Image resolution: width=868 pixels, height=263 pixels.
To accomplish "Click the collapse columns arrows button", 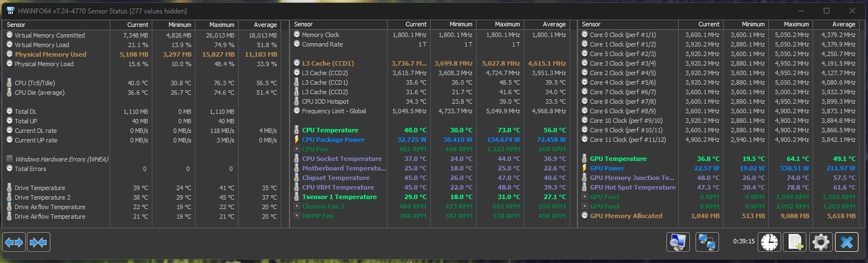I will 39,242.
